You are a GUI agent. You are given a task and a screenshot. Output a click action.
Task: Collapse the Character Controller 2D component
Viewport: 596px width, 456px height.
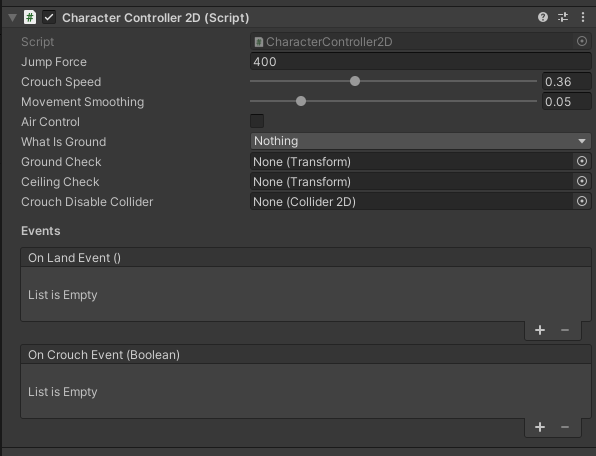pos(13,17)
